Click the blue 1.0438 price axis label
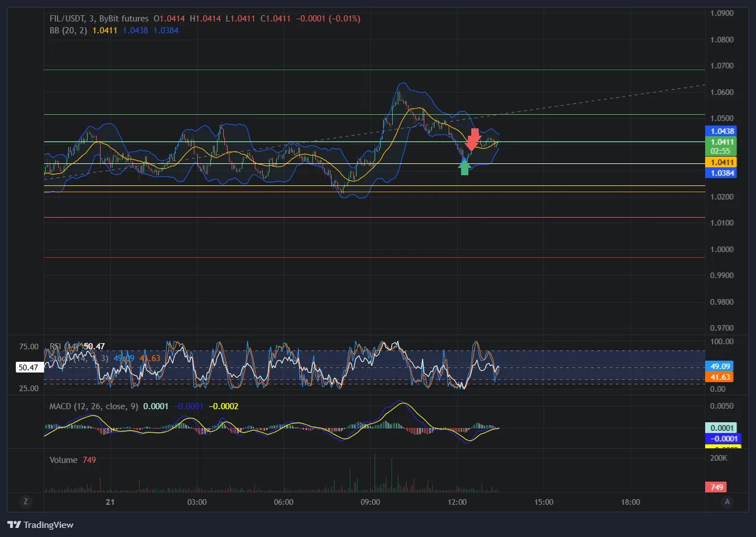 (720, 131)
